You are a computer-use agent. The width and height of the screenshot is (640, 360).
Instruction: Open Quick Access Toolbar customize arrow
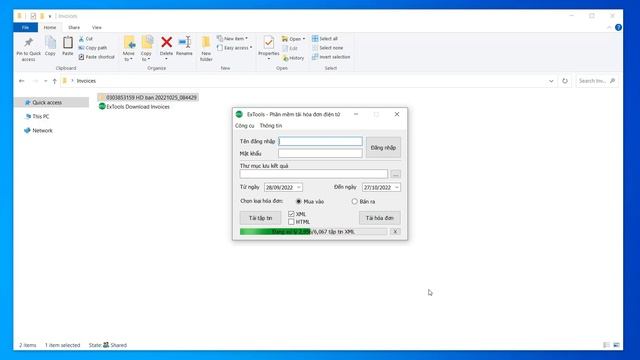(x=50, y=16)
